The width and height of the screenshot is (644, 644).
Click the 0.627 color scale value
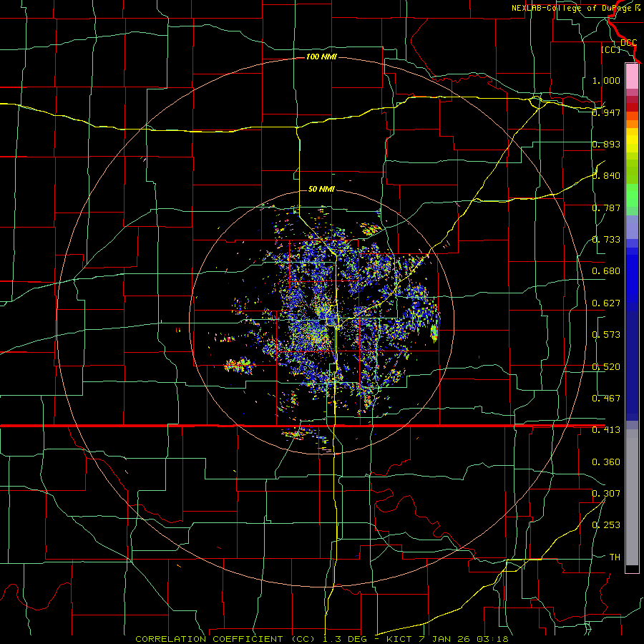(x=606, y=303)
